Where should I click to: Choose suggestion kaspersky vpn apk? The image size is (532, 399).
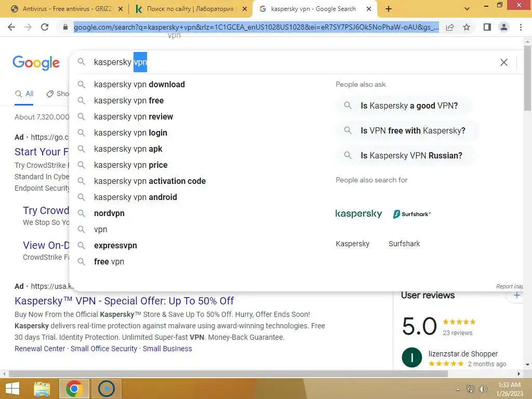[x=128, y=149]
